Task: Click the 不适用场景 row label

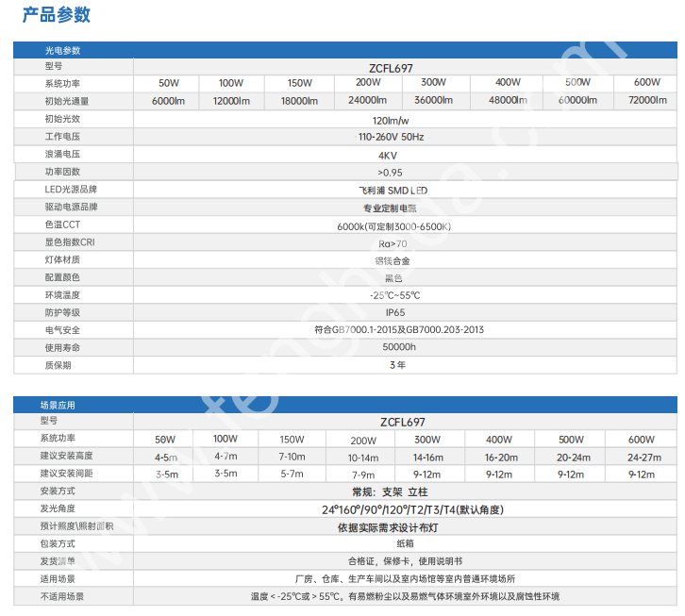Action: [62, 597]
